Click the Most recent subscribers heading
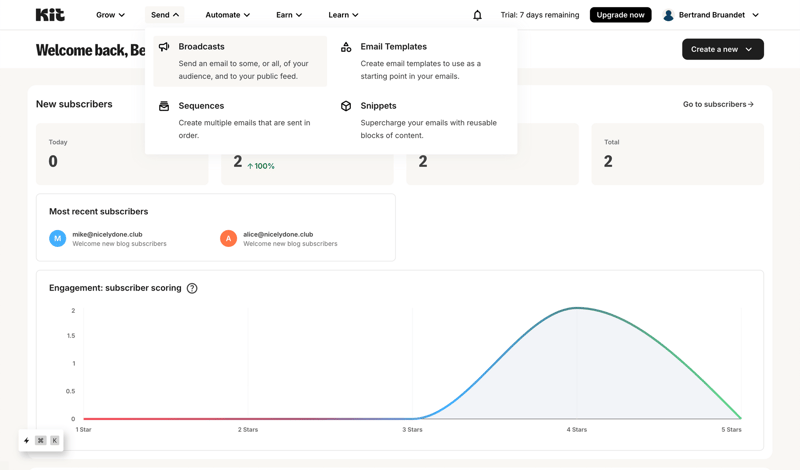 98,211
